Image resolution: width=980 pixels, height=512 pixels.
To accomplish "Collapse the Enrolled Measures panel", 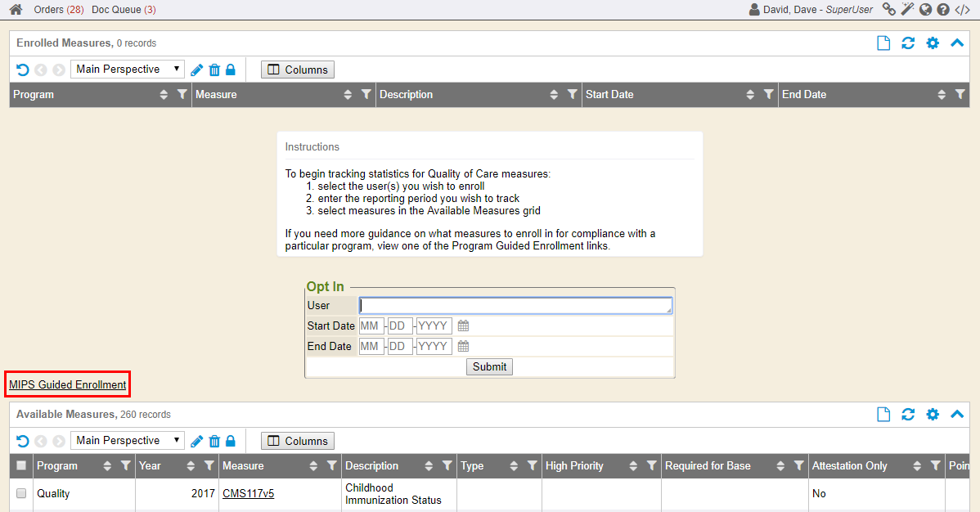I will click(x=957, y=43).
